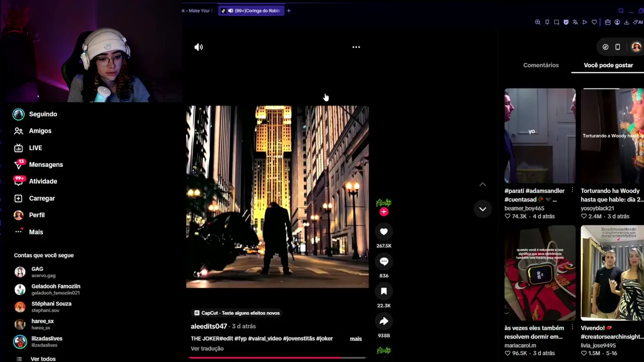Viewport: 644px width, 362px height.
Task: Go to the next video with down chevron
Action: point(482,209)
